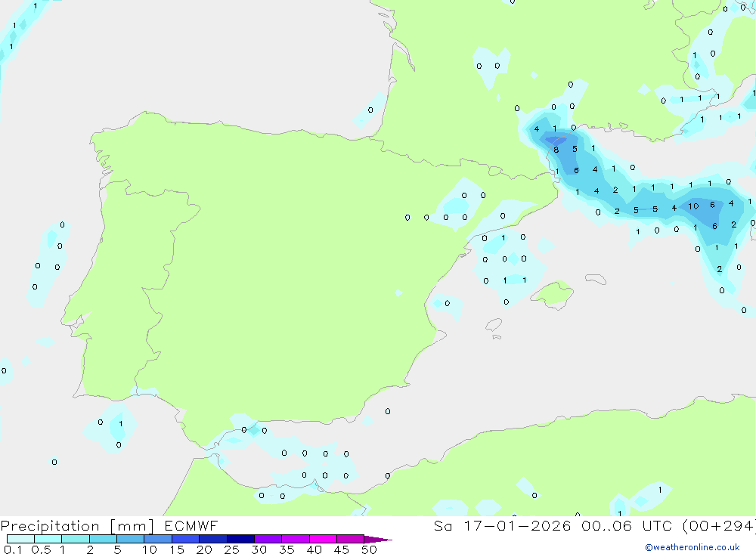Viewport: 756px width, 554px height.
Task: Click the '30' legend scale label
Action: click(x=259, y=549)
